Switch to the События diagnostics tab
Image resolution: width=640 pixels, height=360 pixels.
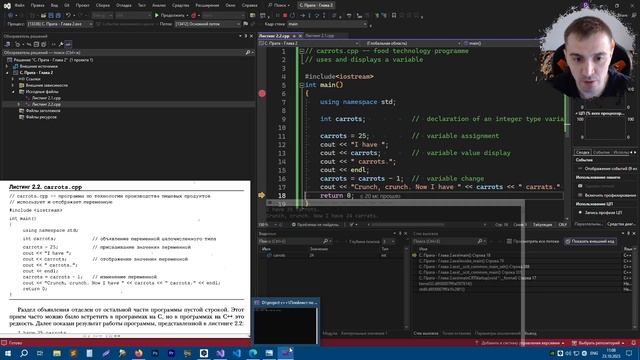pos(601,153)
